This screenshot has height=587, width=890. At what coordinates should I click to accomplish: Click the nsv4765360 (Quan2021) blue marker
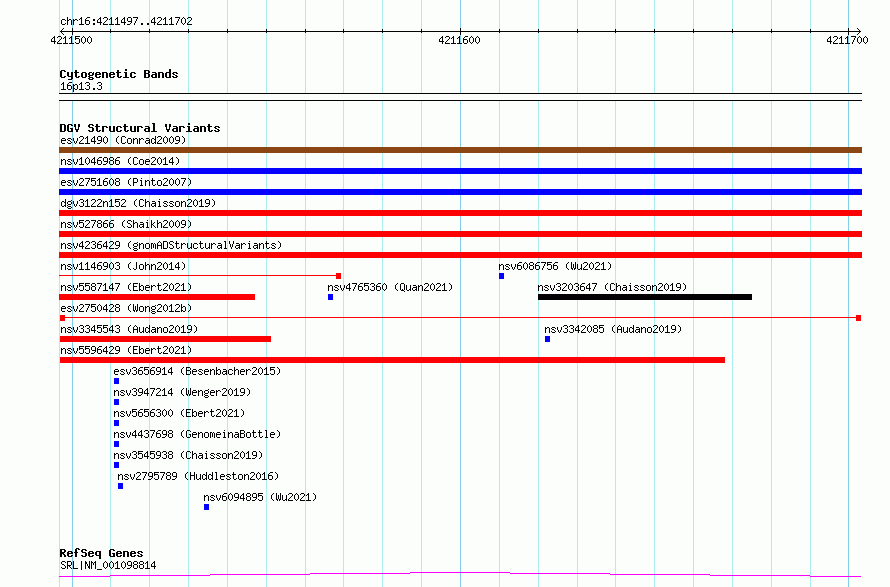tap(330, 297)
